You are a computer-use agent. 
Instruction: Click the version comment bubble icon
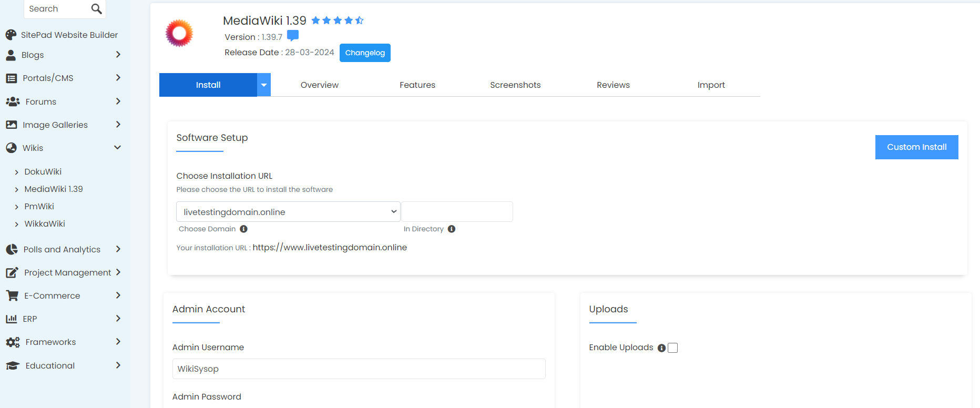(293, 36)
